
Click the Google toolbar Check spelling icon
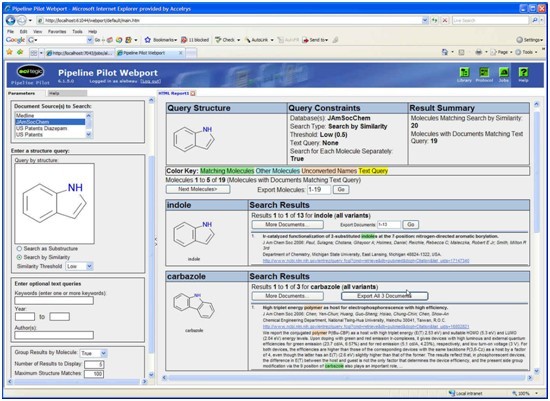(x=218, y=40)
